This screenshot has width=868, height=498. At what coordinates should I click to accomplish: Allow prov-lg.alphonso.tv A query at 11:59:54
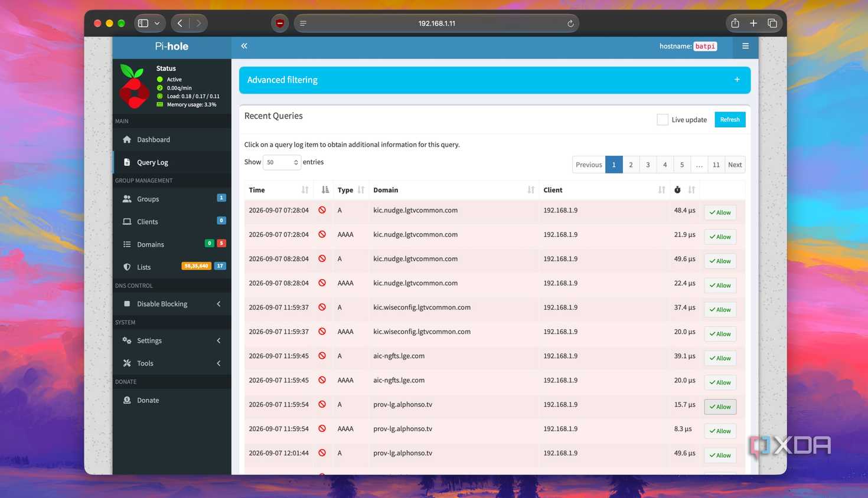tap(720, 407)
